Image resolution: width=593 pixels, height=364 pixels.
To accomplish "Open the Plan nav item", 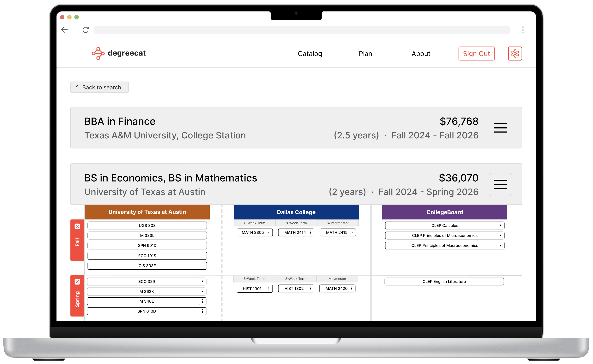I will (365, 54).
